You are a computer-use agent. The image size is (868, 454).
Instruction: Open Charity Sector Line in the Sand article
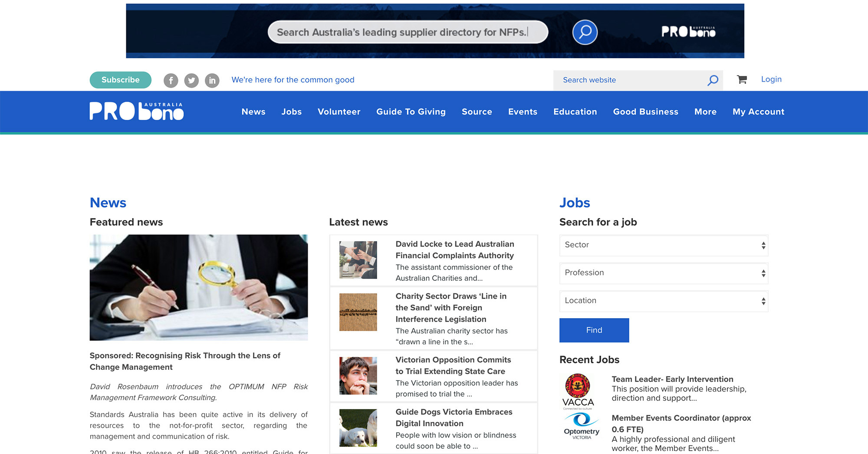coord(451,307)
